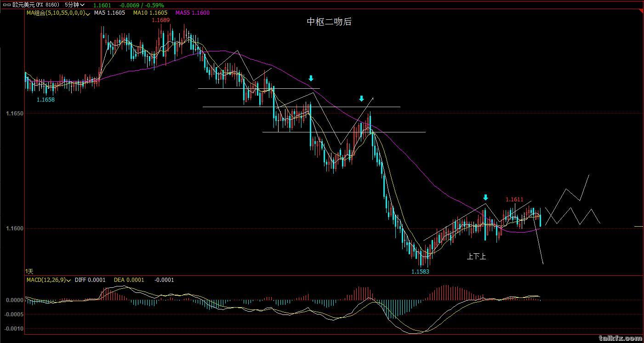
Task: Select the MA10 1.1605 legend label
Action: pyautogui.click(x=150, y=13)
